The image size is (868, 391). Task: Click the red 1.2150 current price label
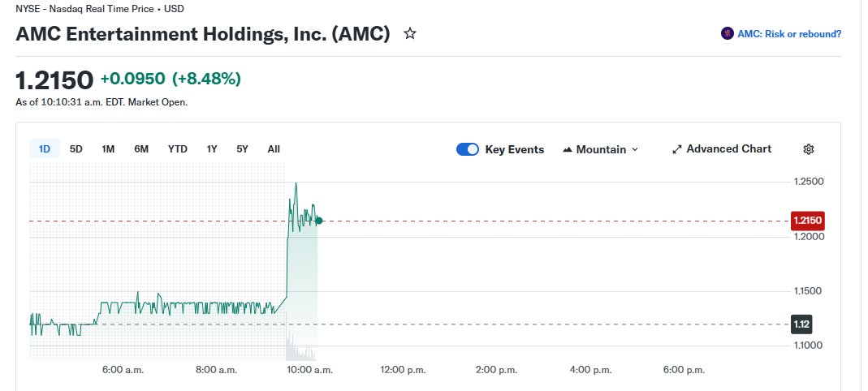pos(807,221)
